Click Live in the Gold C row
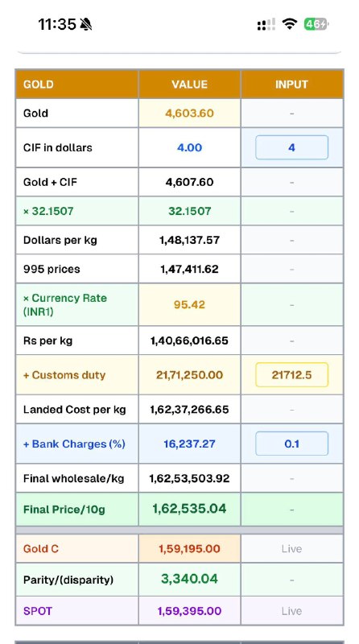This screenshot has height=644, width=359. (291, 549)
